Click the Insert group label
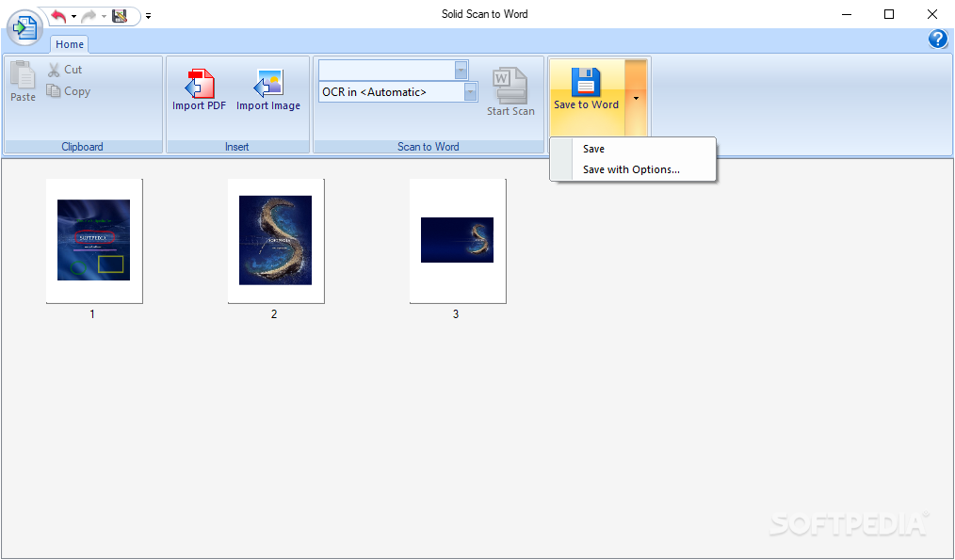Viewport: 955px width, 560px height. [x=237, y=147]
